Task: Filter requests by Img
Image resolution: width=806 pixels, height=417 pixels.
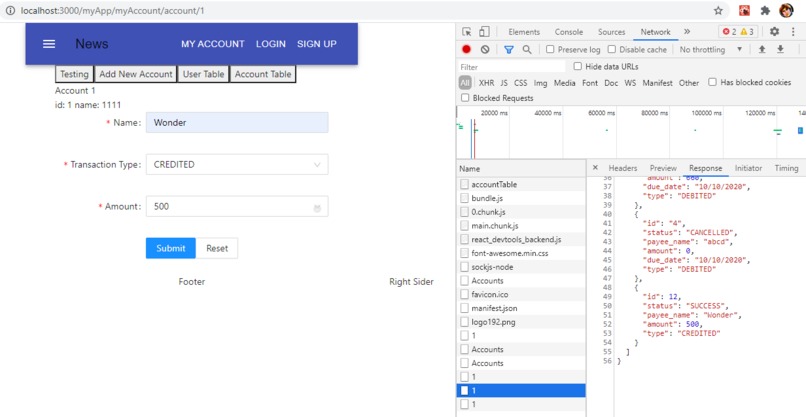Action: (540, 83)
